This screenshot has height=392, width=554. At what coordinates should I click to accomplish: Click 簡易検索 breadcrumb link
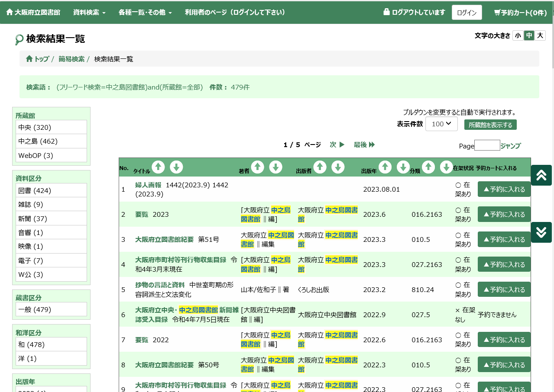pos(71,59)
